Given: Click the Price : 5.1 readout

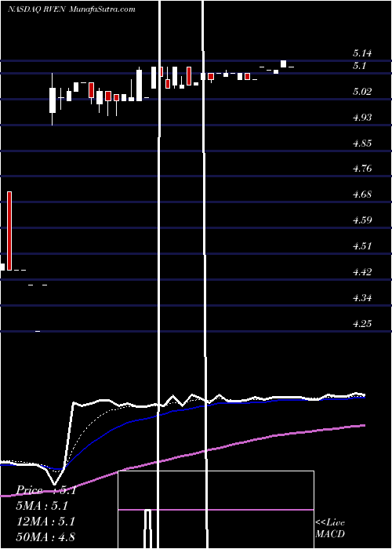Looking at the screenshot, I should pyautogui.click(x=46, y=491).
